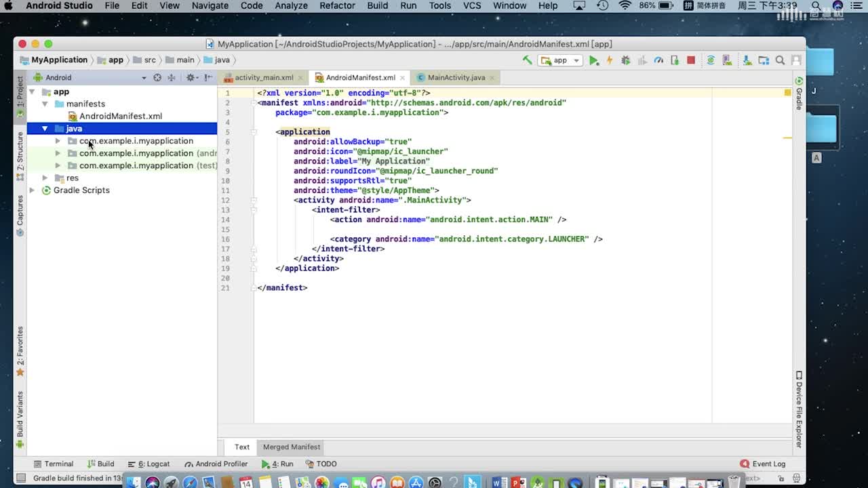Toggle the Z: Structure side tab
Viewport: 868px width, 488px height.
20,156
